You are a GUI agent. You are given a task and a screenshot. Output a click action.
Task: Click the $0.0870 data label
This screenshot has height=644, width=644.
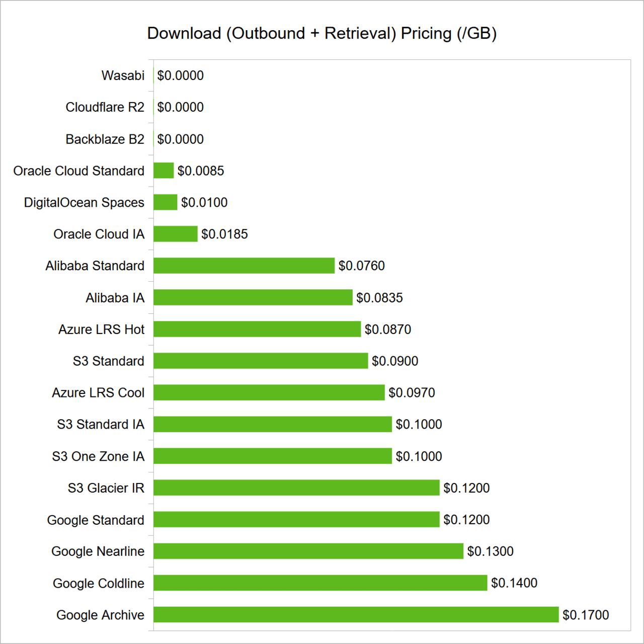388,330
